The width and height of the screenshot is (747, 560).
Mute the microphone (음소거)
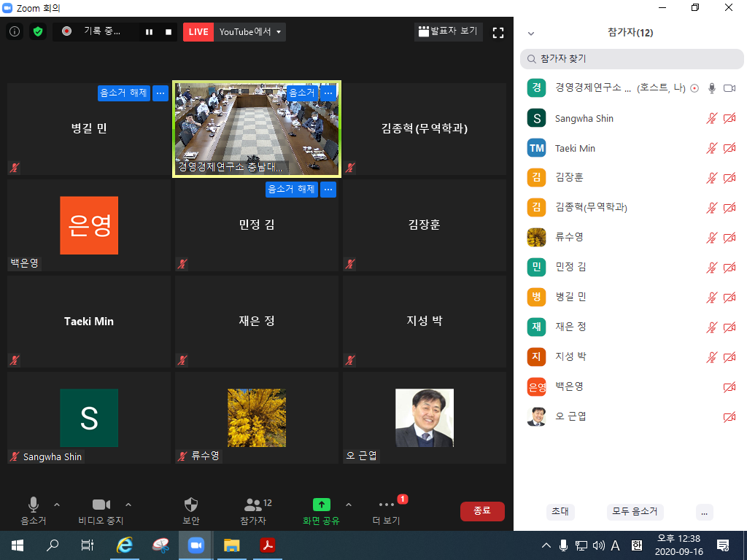click(34, 510)
